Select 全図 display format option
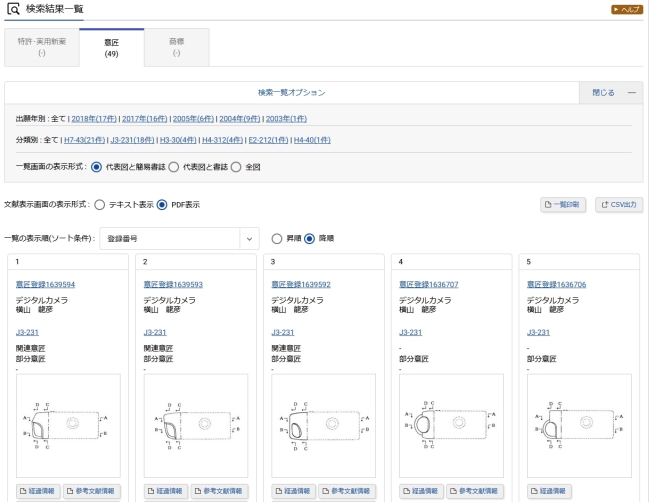Viewport: 650px width, 502px height. (237, 167)
